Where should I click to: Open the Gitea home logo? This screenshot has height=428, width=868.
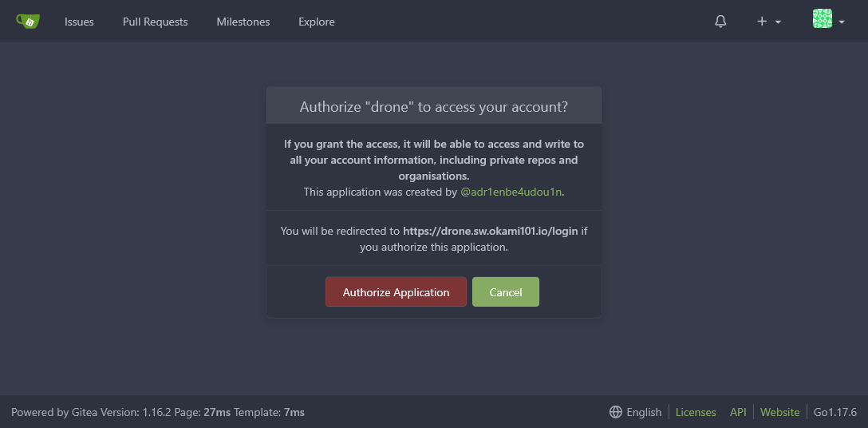pyautogui.click(x=28, y=21)
